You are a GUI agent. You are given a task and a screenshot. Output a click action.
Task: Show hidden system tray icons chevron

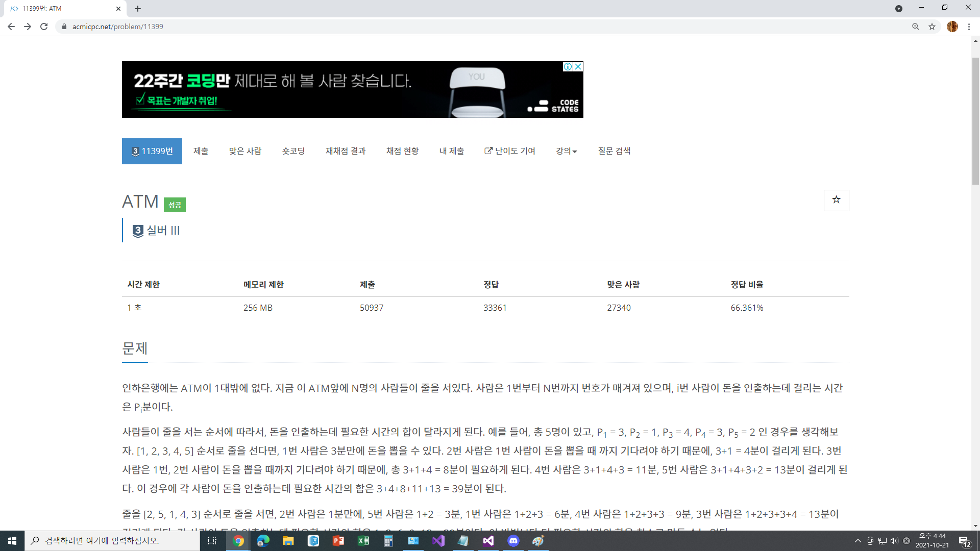point(857,541)
